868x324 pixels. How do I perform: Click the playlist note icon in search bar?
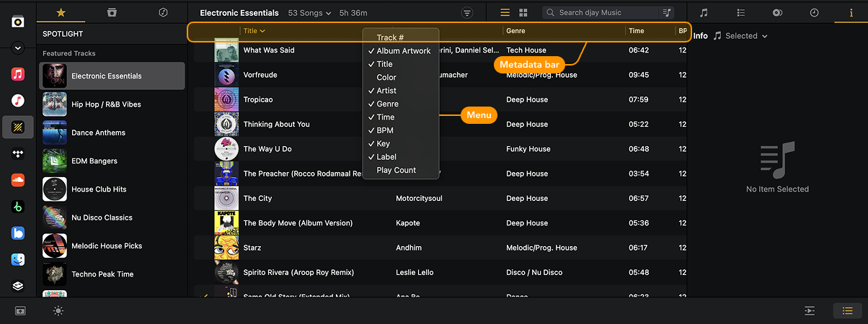[x=668, y=12]
